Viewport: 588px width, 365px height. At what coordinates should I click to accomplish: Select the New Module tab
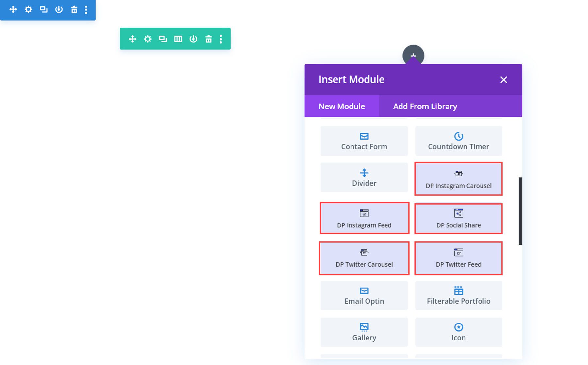342,106
